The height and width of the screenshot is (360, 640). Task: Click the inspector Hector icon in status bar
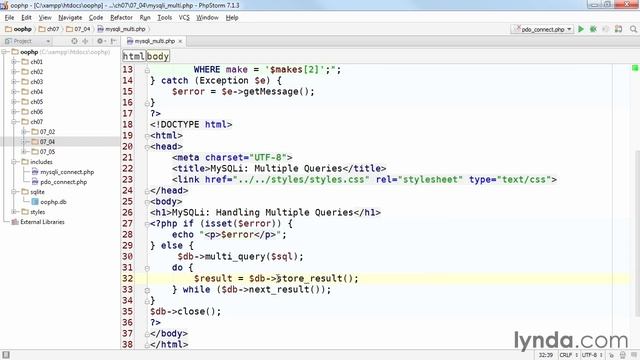pos(622,355)
